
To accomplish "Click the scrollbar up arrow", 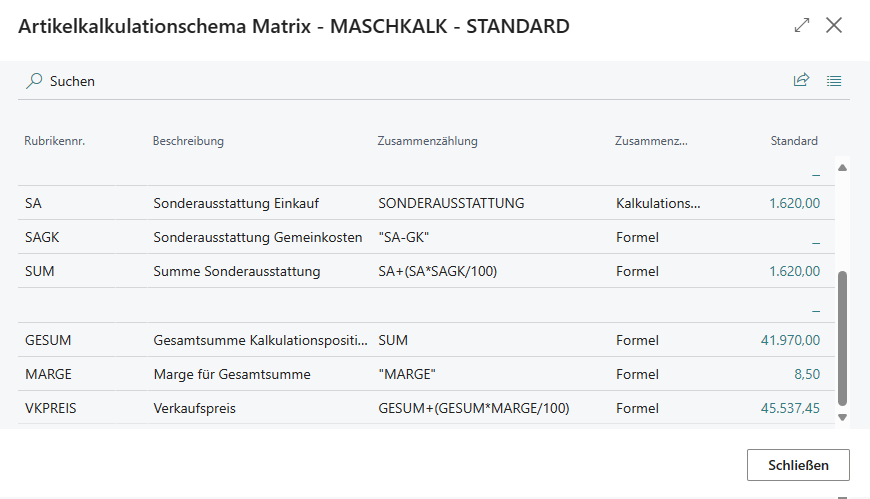I will (842, 168).
